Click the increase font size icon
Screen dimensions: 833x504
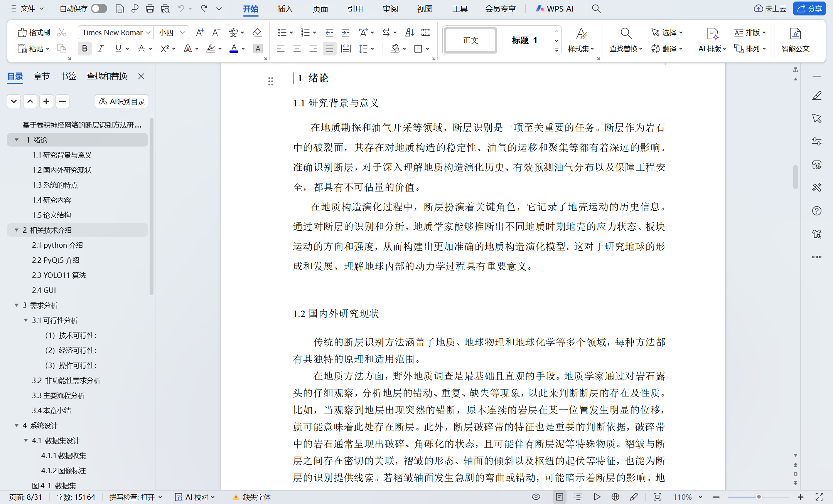[200, 33]
